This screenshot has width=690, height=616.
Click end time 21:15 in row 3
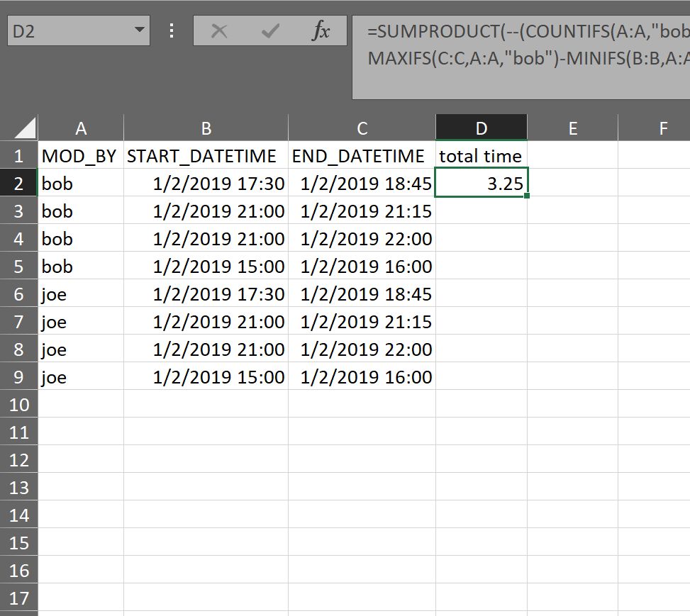tap(362, 211)
